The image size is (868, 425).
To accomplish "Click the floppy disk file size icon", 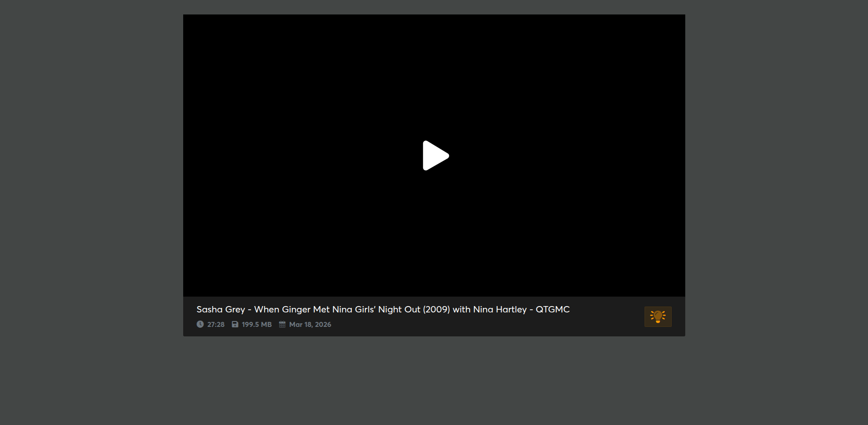I will [235, 324].
